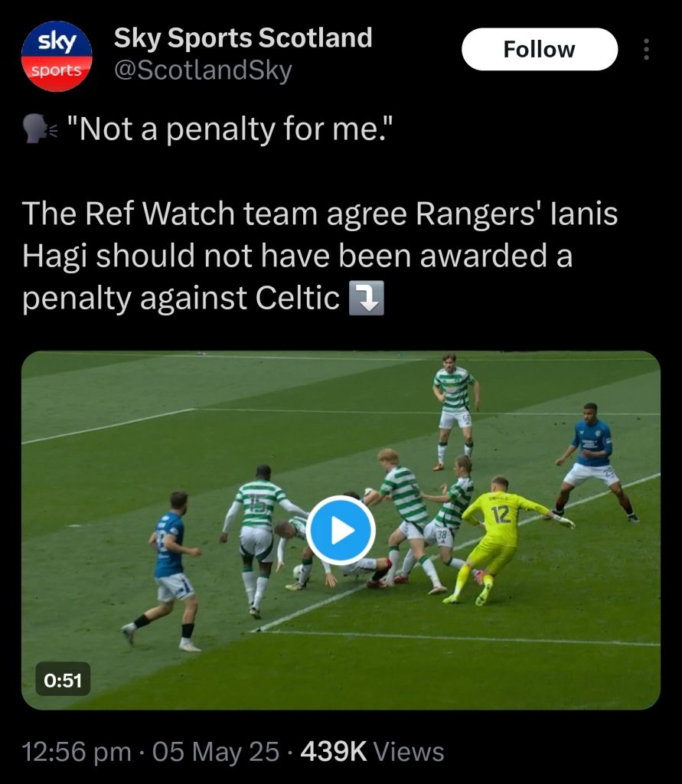
Task: Open the 12:56 pm post timestamp
Action: coord(77,752)
